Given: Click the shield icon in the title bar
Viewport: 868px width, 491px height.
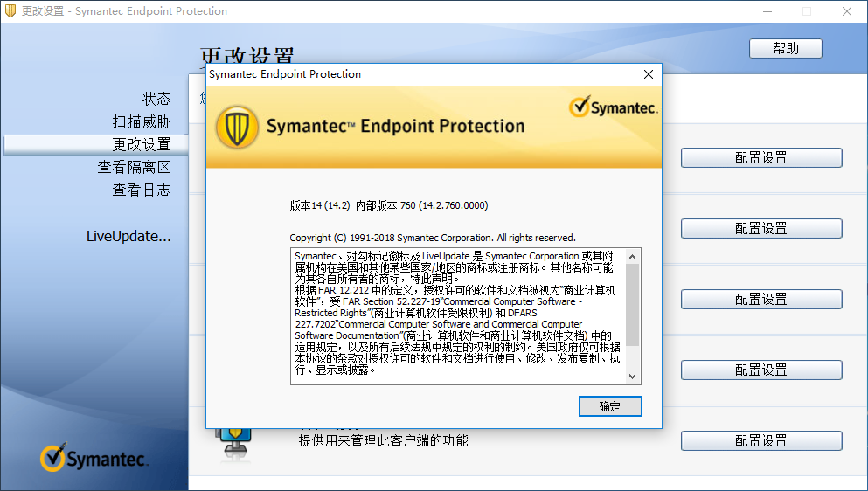Looking at the screenshot, I should point(10,10).
